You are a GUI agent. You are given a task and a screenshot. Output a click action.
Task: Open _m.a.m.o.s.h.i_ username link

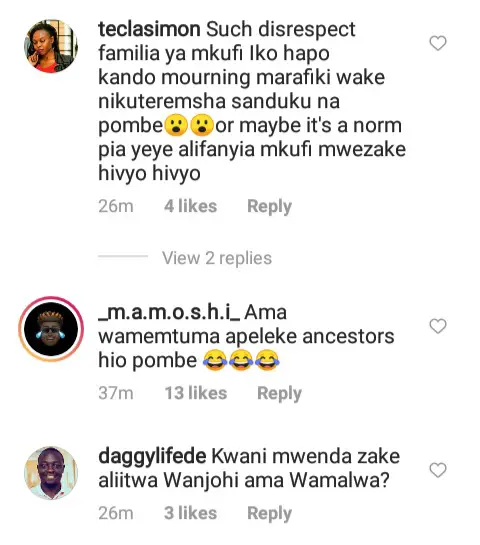[x=169, y=312]
